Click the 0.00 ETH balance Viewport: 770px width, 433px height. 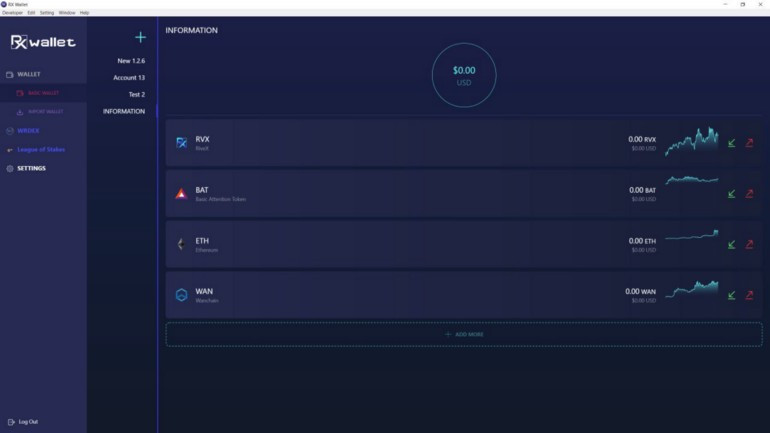pos(642,241)
